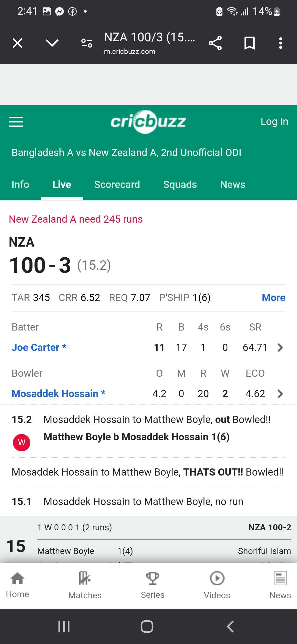Viewport: 297px width, 644px height.
Task: Switch to the Scorecard tab
Action: (117, 184)
